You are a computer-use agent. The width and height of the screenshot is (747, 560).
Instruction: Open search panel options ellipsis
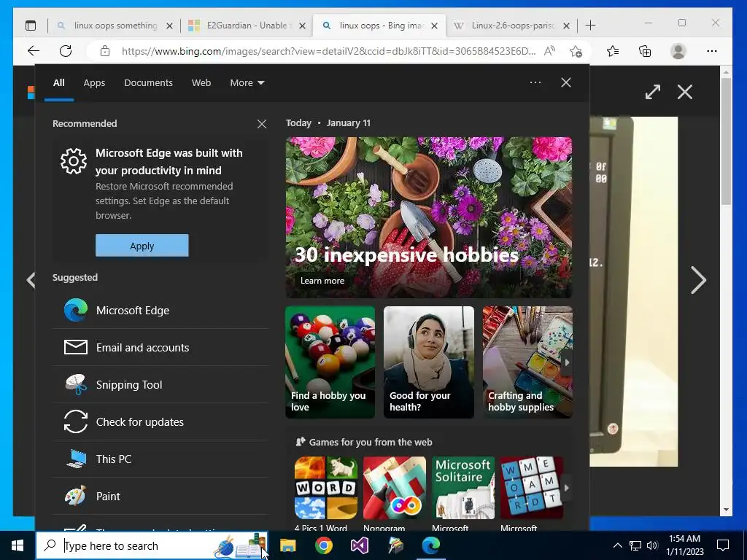coord(535,82)
